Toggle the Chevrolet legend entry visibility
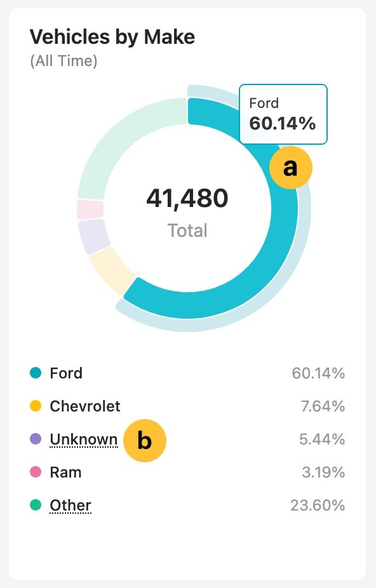The height and width of the screenshot is (588, 376). click(84, 406)
